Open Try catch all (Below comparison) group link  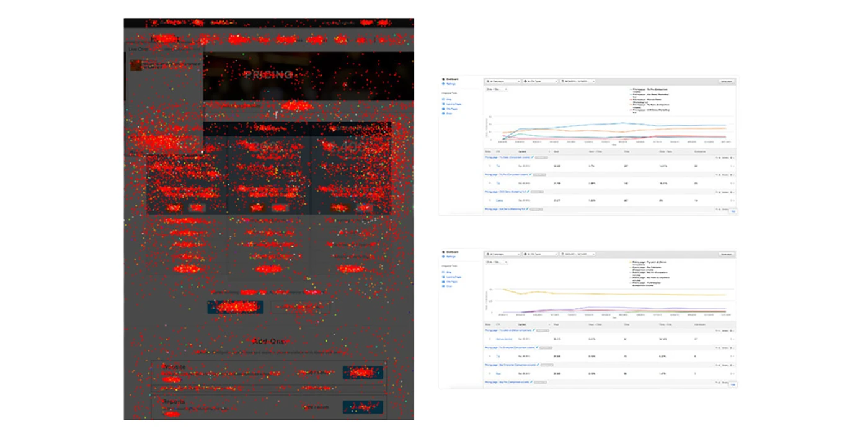tap(508, 330)
